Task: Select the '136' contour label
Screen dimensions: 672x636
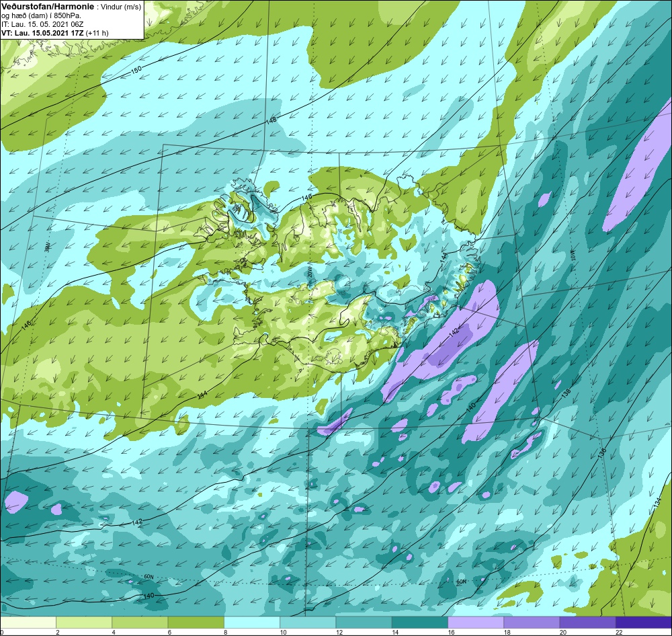Action: coord(601,452)
